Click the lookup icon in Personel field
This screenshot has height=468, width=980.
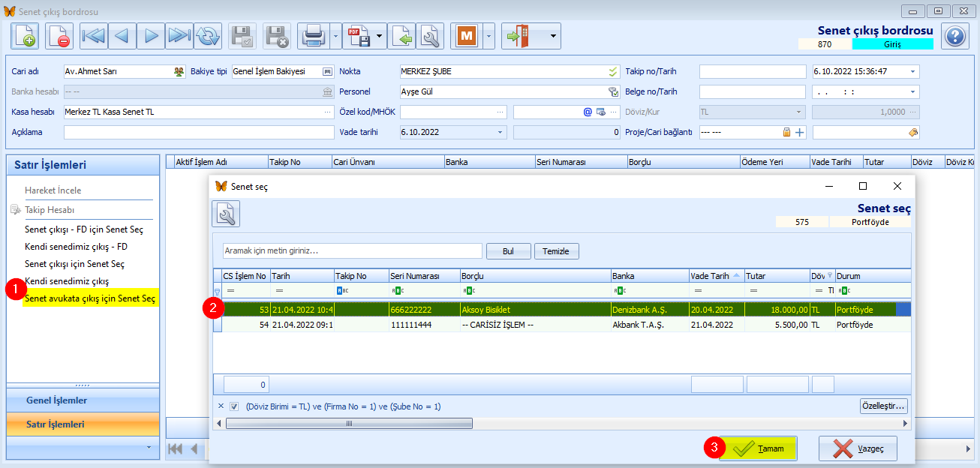click(x=612, y=91)
